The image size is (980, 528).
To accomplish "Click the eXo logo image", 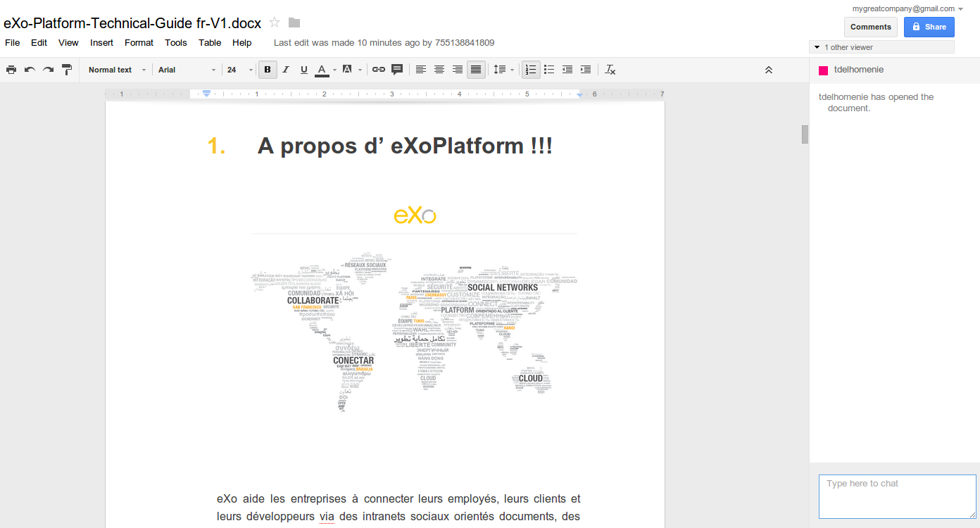I will (415, 215).
